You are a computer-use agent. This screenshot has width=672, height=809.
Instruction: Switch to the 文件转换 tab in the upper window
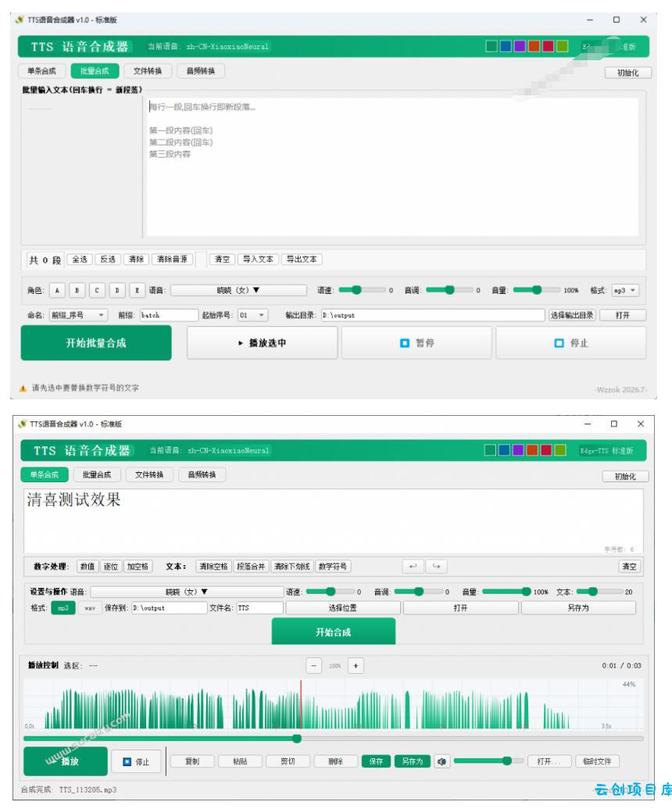click(148, 71)
